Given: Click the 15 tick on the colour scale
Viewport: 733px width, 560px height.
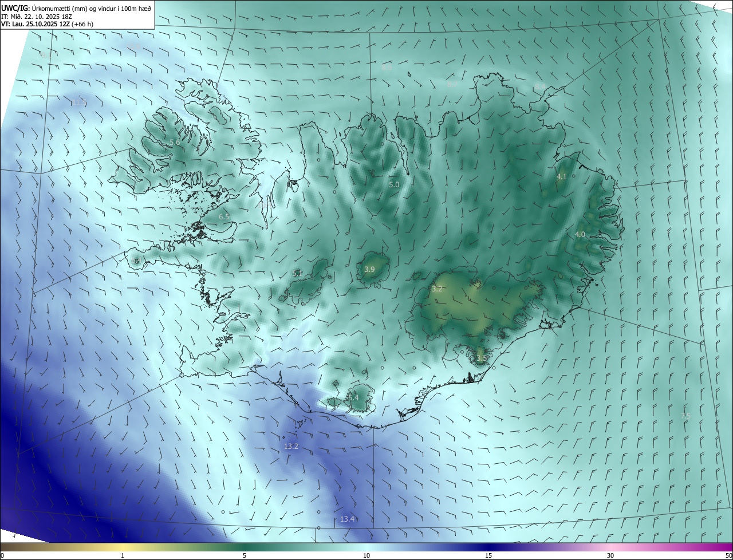Looking at the screenshot, I should click(x=488, y=556).
